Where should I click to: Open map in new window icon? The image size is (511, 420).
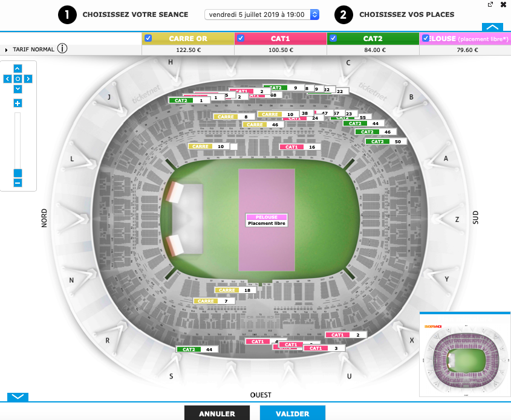(490, 4)
